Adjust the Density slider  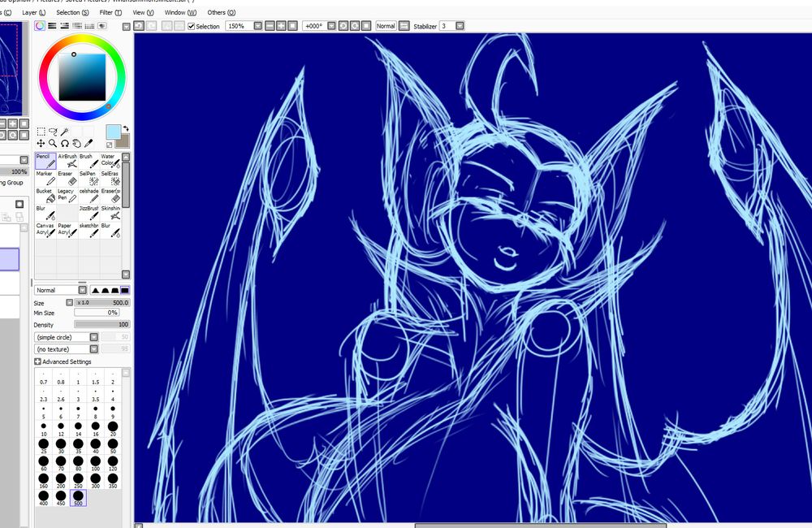pos(102,324)
